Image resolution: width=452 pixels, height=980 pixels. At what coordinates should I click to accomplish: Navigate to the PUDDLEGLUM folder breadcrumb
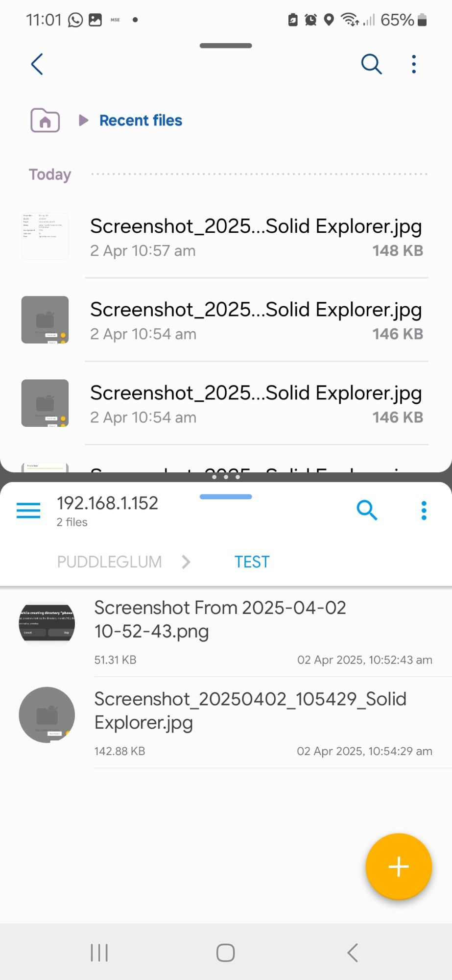[x=109, y=562]
